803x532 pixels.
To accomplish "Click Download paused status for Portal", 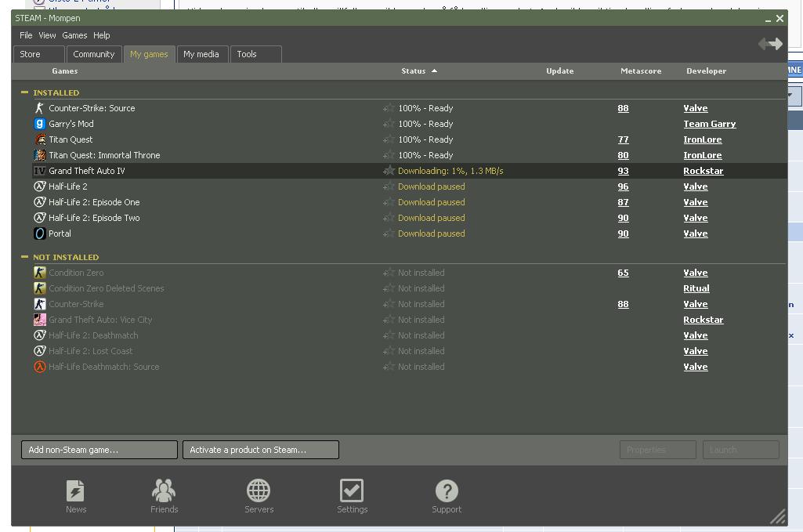I will tap(431, 233).
